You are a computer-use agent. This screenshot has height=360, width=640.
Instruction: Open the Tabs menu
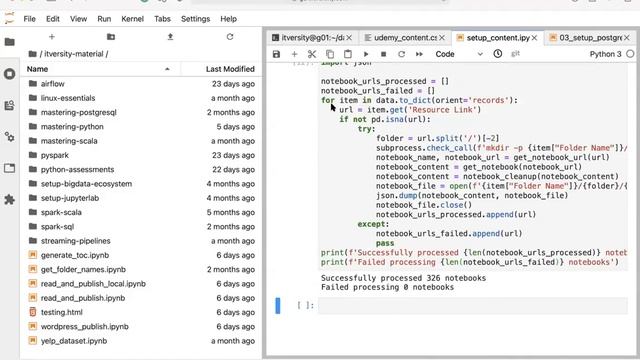coord(162,19)
